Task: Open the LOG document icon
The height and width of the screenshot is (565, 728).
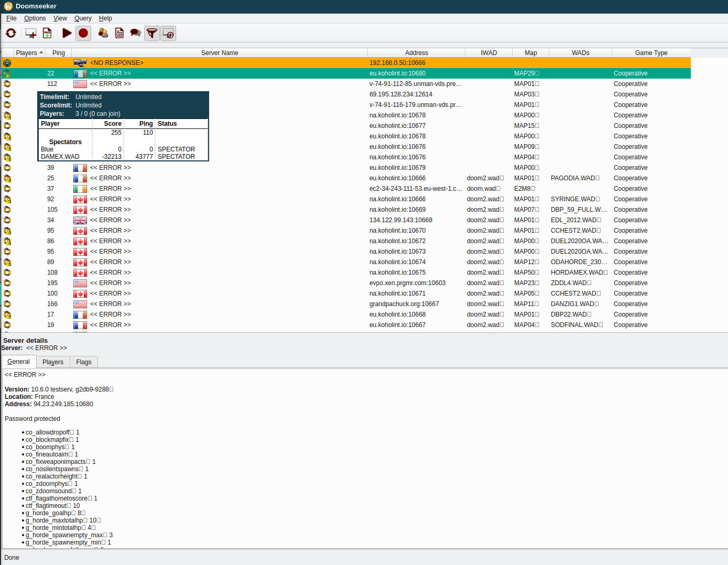Action: (x=119, y=33)
